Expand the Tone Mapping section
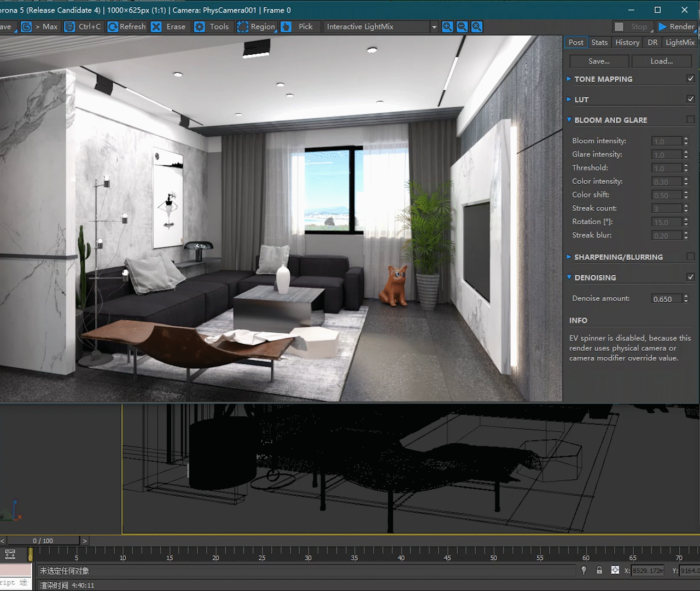Viewport: 700px width, 591px height. point(569,79)
